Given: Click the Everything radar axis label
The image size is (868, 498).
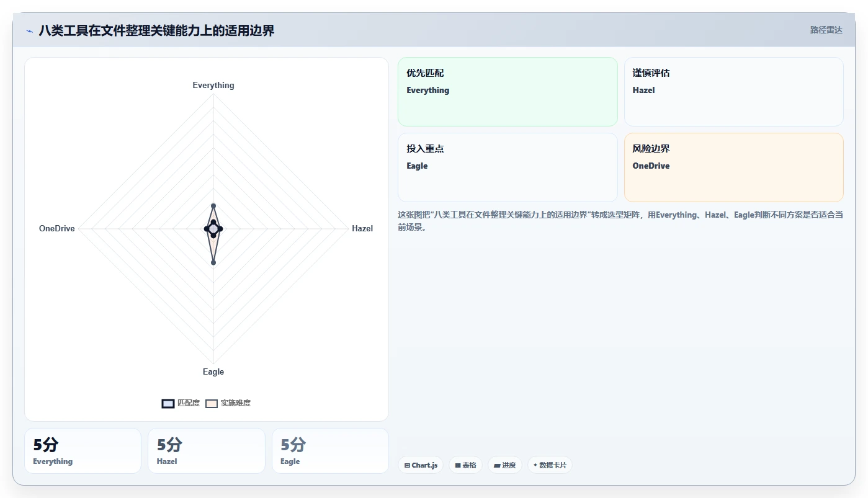Looking at the screenshot, I should pyautogui.click(x=213, y=85).
